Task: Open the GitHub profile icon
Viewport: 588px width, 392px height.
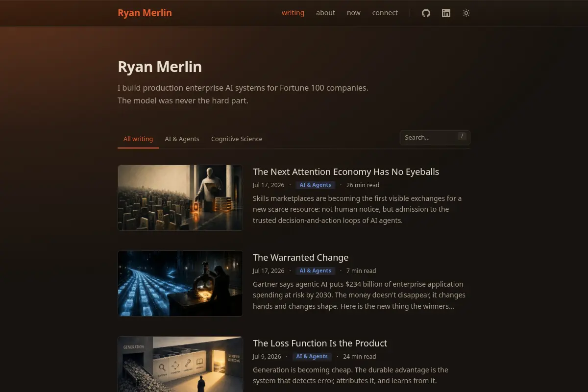Action: pos(426,13)
